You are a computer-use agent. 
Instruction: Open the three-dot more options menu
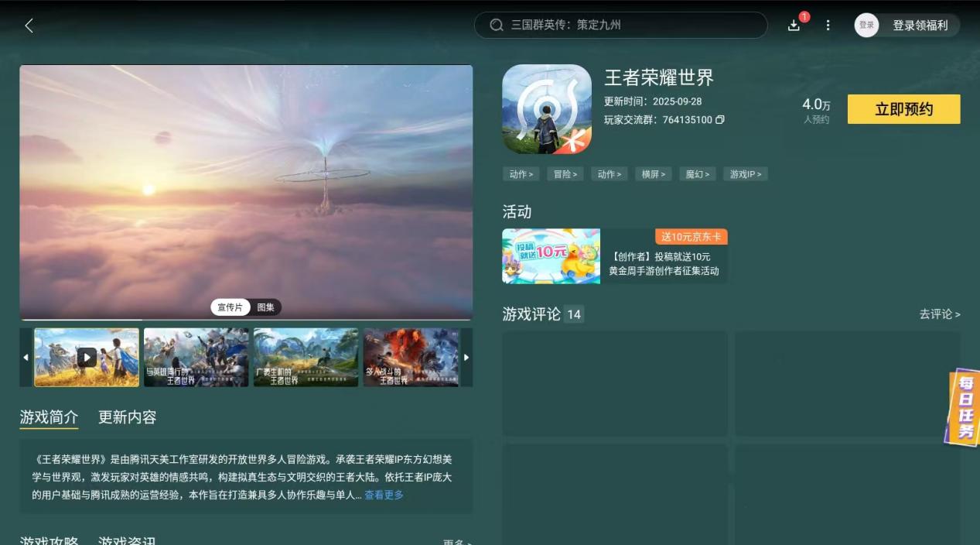click(x=828, y=25)
